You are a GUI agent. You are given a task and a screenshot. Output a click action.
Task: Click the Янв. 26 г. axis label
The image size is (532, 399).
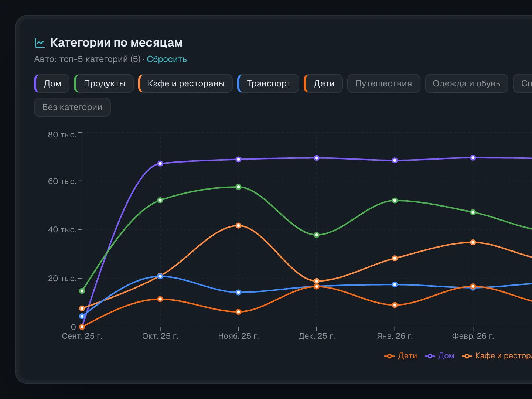coord(395,336)
